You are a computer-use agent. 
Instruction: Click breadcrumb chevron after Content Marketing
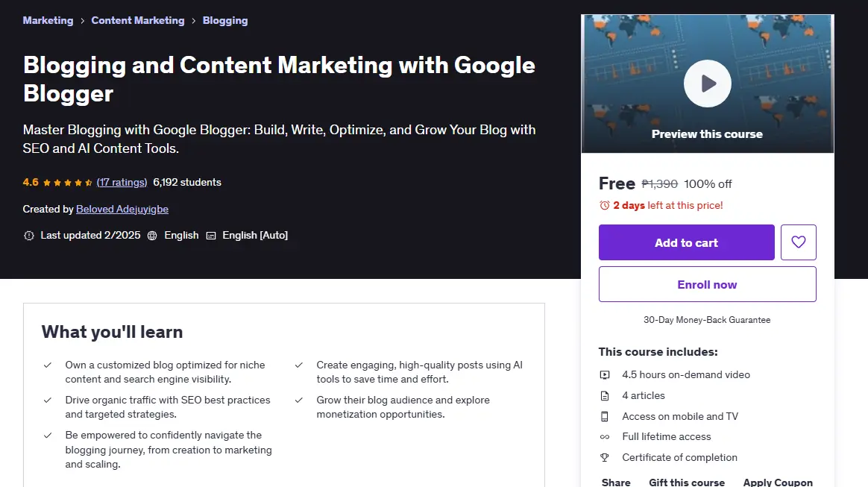tap(194, 21)
